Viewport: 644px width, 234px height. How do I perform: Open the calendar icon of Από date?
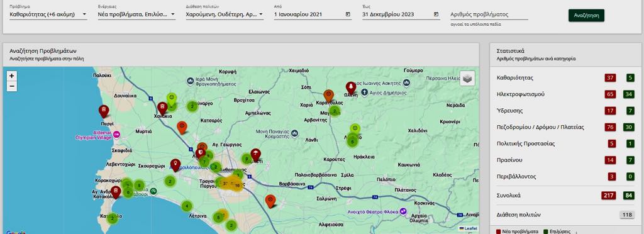[348, 14]
